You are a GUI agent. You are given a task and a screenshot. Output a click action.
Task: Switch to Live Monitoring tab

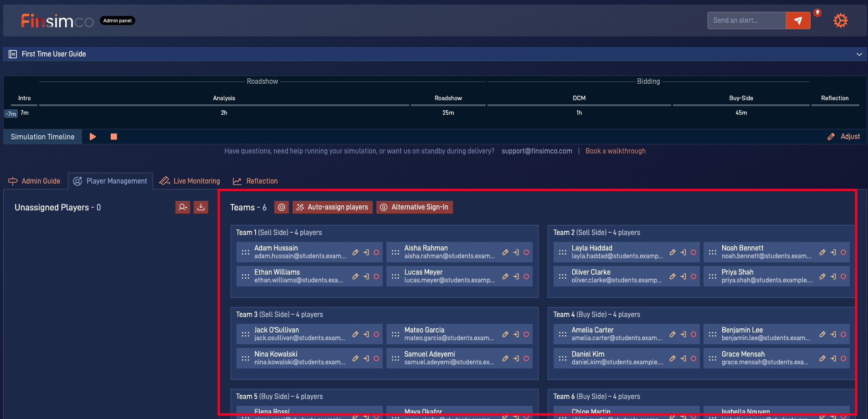pyautogui.click(x=190, y=181)
